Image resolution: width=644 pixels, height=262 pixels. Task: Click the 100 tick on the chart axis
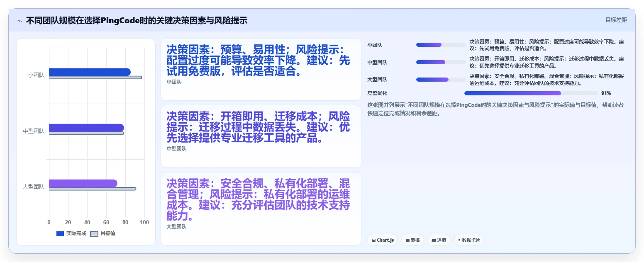(144, 223)
